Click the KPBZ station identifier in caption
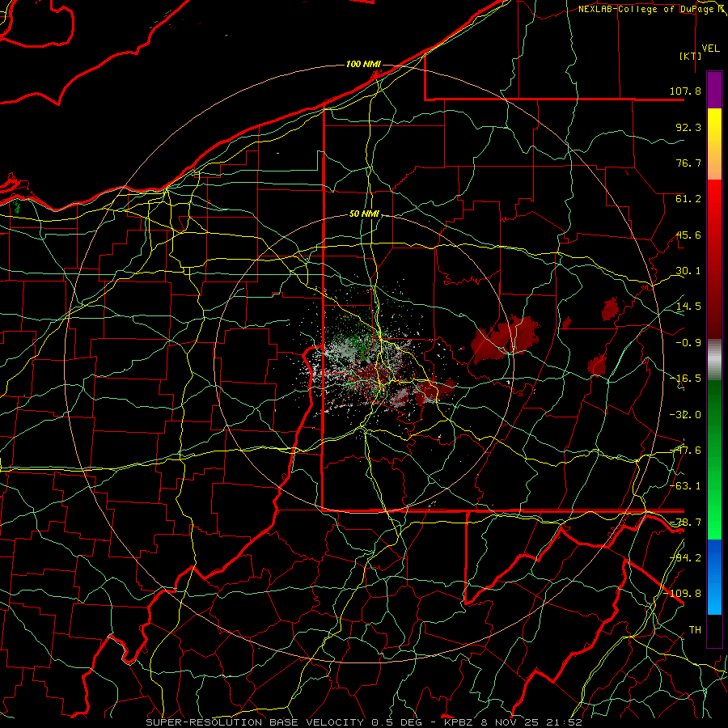The height and width of the screenshot is (728, 728). [459, 722]
